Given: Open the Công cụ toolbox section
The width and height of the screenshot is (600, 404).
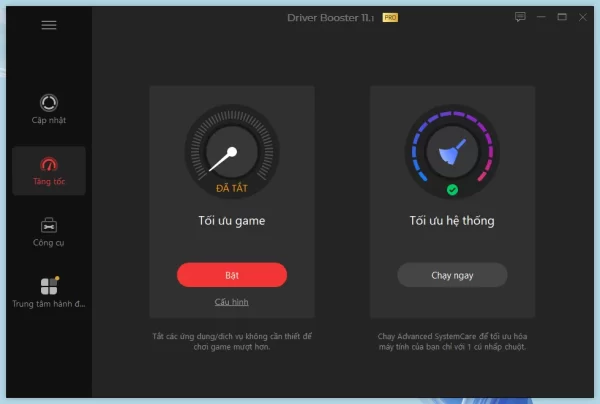Looking at the screenshot, I should coord(49,232).
